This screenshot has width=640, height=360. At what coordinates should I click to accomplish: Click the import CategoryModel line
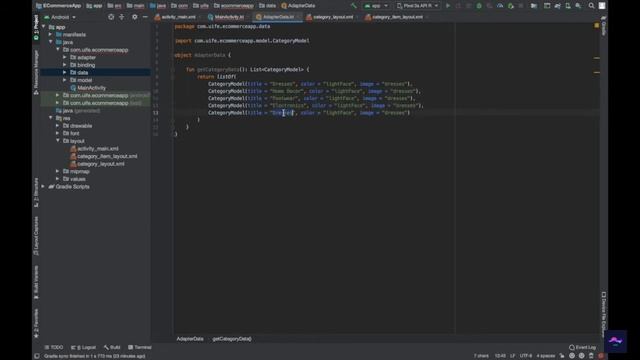coord(242,41)
